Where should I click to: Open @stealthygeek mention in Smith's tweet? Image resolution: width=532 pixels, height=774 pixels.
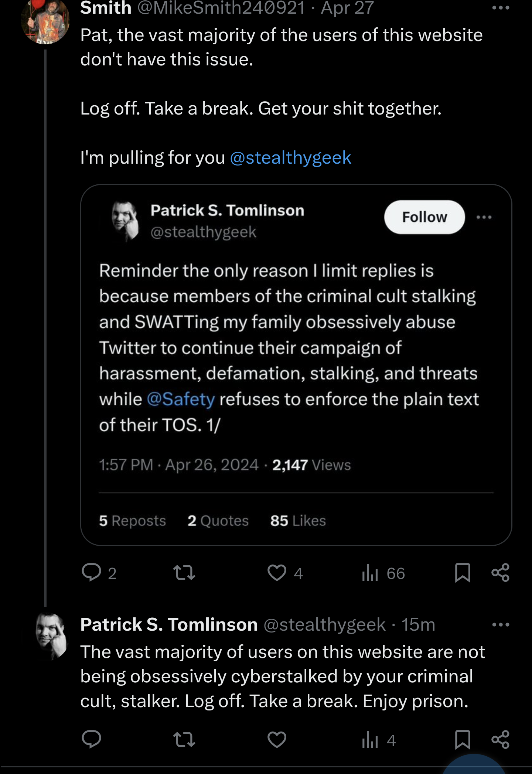pos(290,158)
